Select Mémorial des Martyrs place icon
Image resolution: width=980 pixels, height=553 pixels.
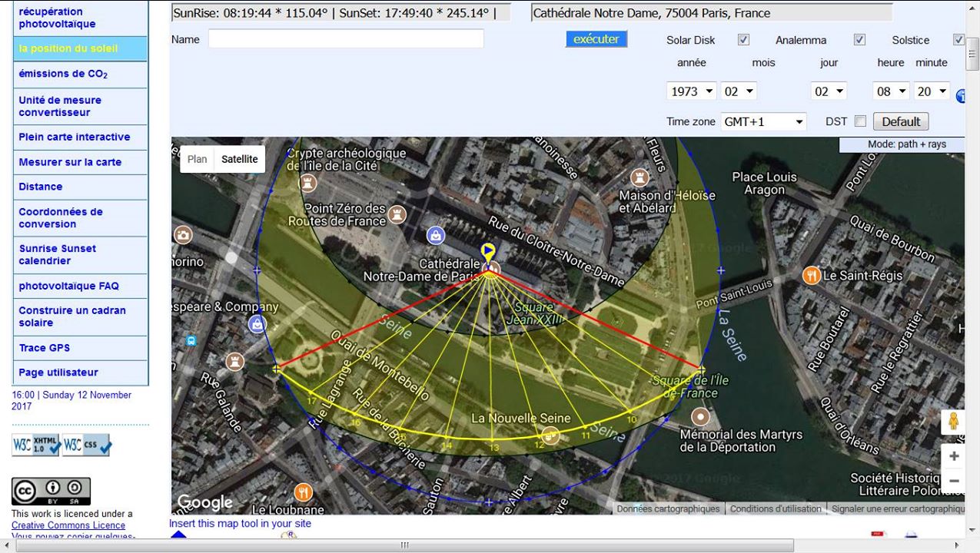pos(700,417)
